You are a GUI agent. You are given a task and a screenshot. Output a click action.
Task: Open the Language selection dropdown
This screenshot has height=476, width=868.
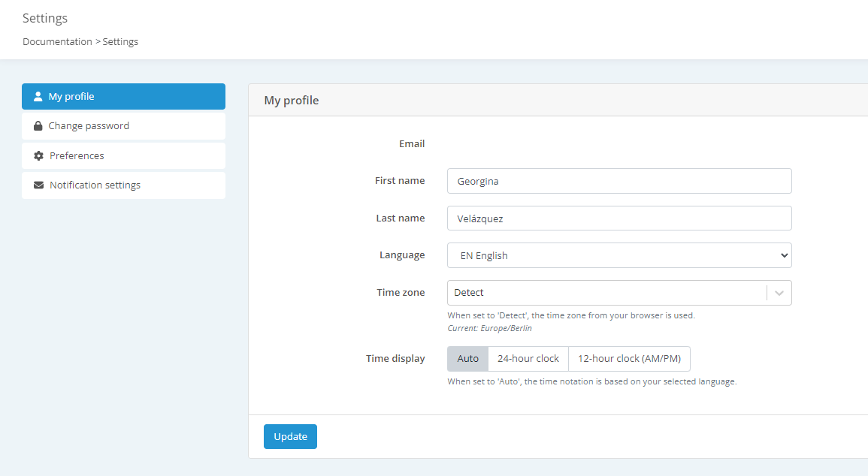click(618, 255)
